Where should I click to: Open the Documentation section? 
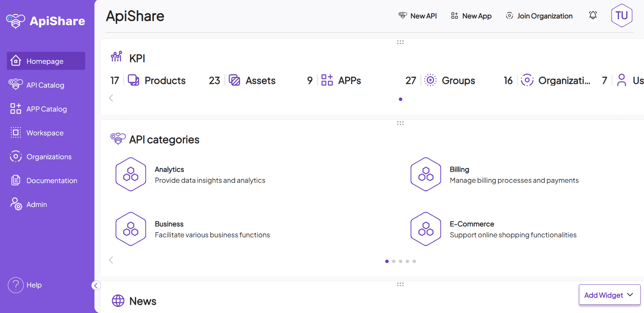coord(51,180)
